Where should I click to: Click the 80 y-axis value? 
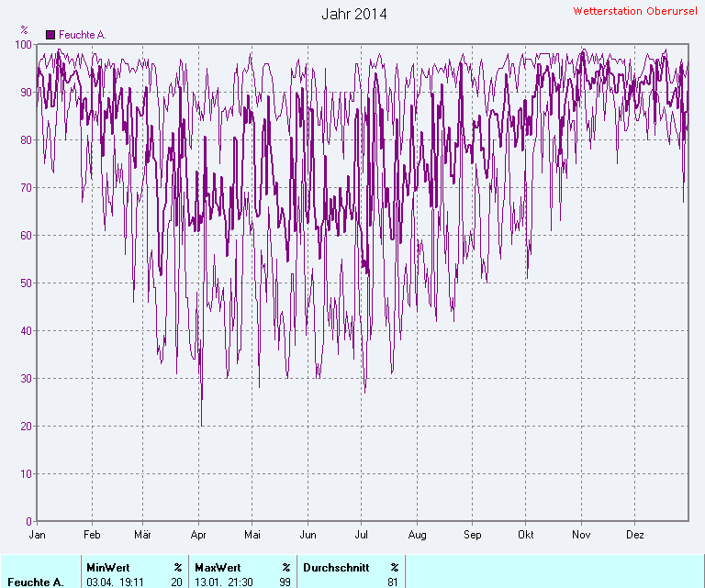(x=26, y=139)
